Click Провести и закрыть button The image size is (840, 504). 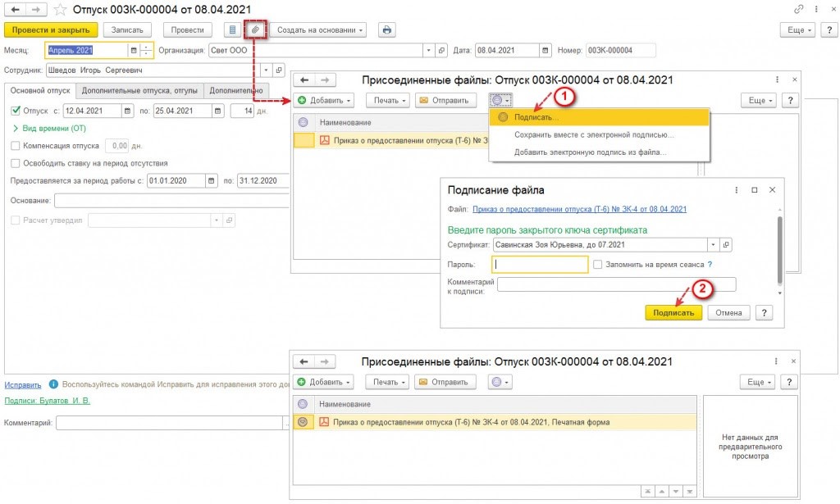pyautogui.click(x=51, y=30)
